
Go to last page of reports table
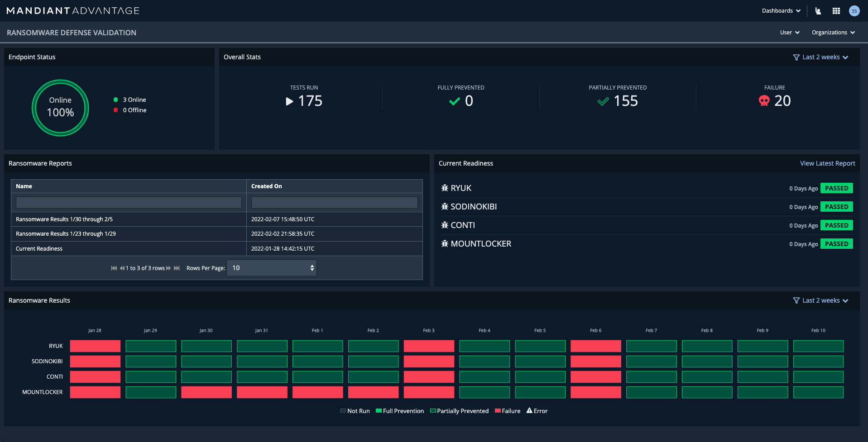pos(177,268)
